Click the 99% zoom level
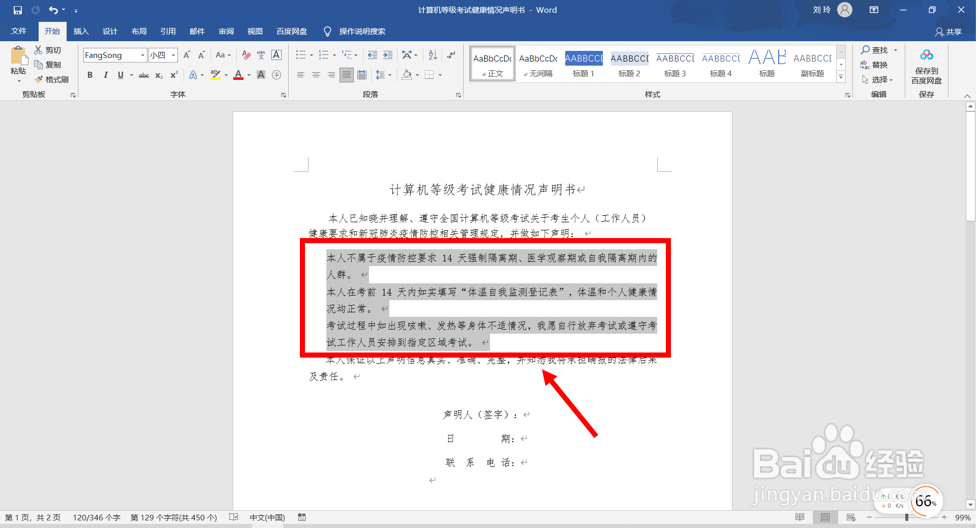 (962, 517)
